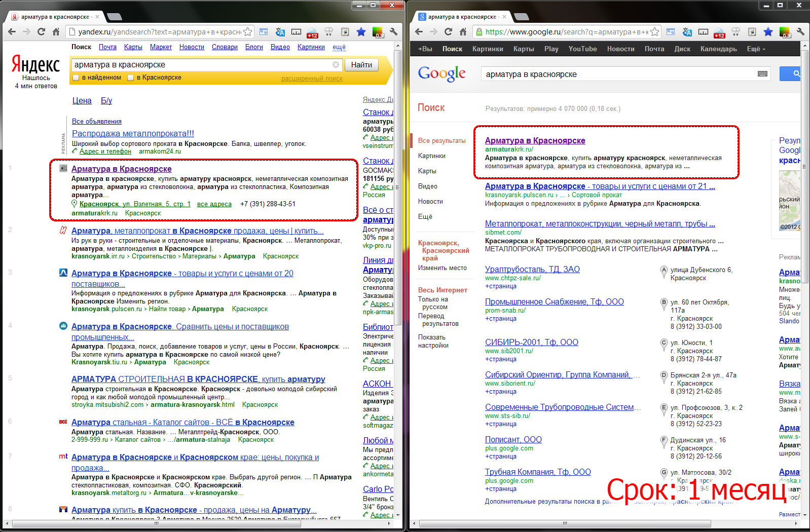Open the ad 'Распродажа металлопроката!!!' on Yandex

tap(133, 133)
